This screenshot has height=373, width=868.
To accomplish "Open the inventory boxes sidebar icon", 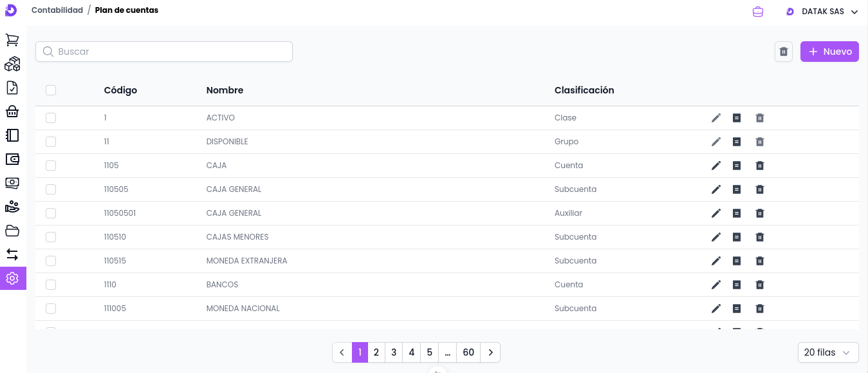I will (12, 64).
